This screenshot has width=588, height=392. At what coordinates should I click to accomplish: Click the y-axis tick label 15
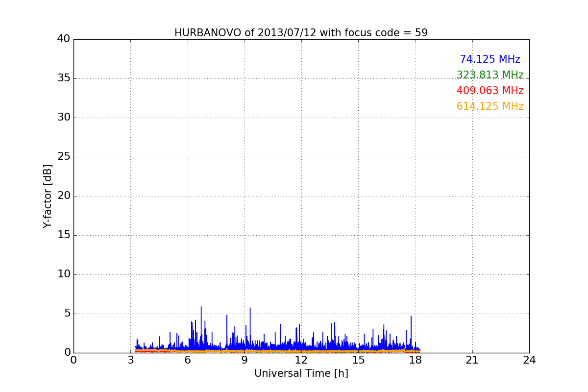point(64,235)
